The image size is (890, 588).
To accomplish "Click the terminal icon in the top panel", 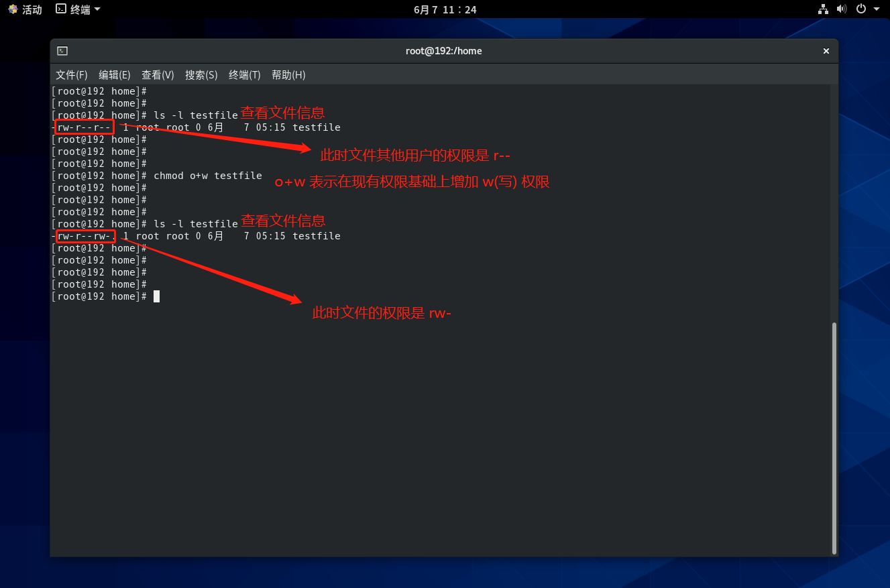I will click(61, 9).
